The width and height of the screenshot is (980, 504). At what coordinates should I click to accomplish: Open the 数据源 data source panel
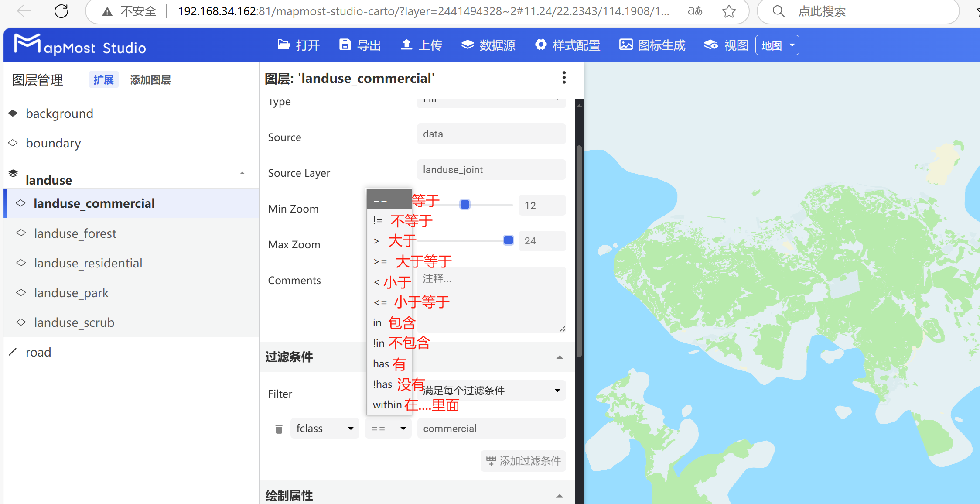click(488, 45)
